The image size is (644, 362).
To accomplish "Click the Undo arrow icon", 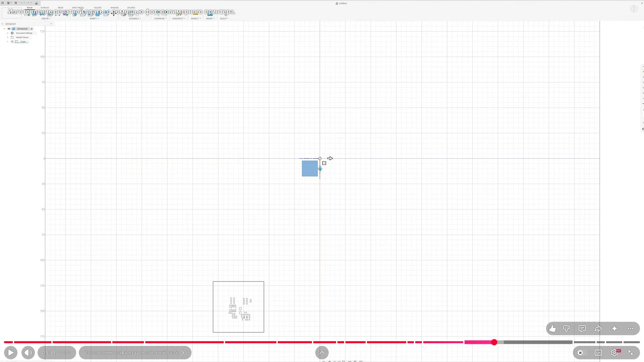I will point(22,3).
